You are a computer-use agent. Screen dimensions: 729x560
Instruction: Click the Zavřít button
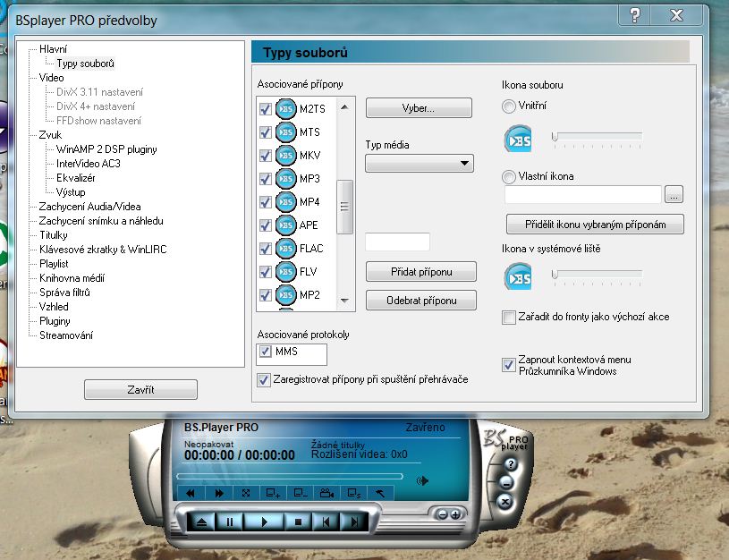click(140, 389)
